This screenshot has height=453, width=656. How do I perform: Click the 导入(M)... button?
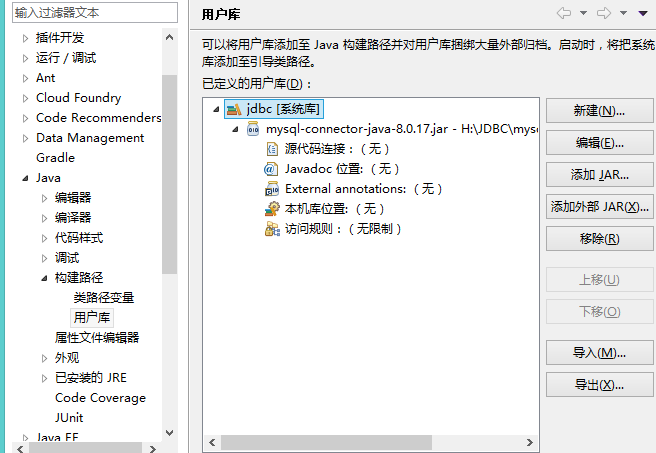pos(600,353)
